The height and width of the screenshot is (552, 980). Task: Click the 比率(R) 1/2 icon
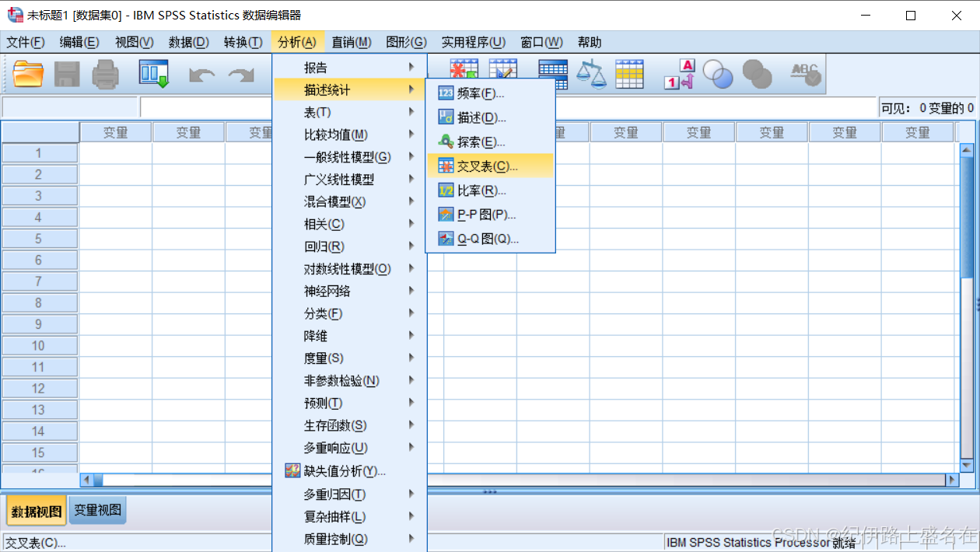(446, 190)
